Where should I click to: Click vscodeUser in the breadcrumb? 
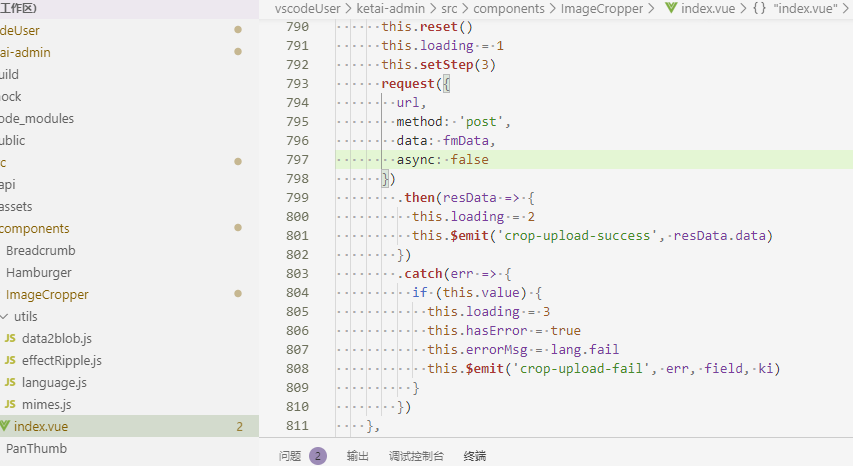(307, 8)
